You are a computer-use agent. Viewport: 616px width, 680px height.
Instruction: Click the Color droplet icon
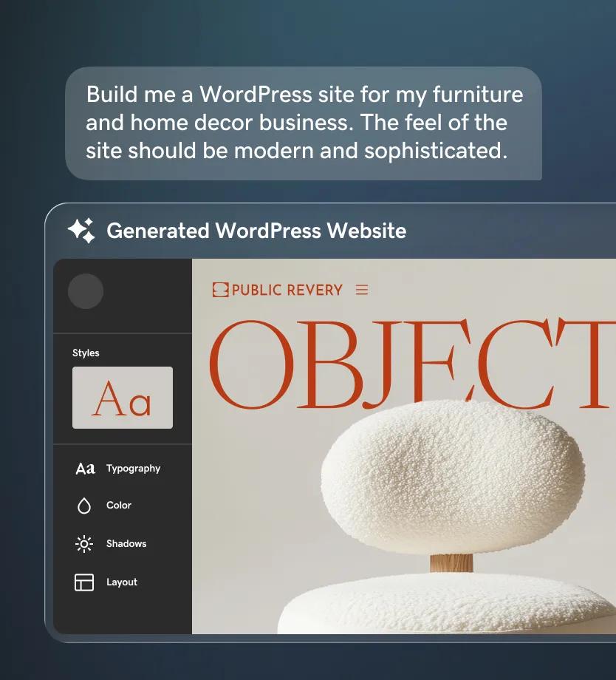pyautogui.click(x=83, y=505)
